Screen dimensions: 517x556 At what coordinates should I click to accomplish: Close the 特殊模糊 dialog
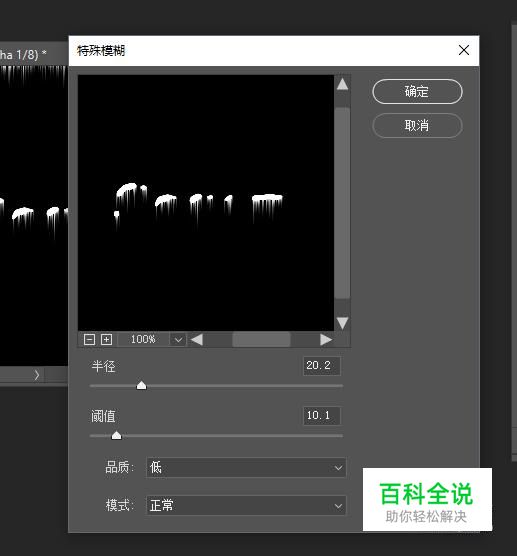(x=464, y=50)
